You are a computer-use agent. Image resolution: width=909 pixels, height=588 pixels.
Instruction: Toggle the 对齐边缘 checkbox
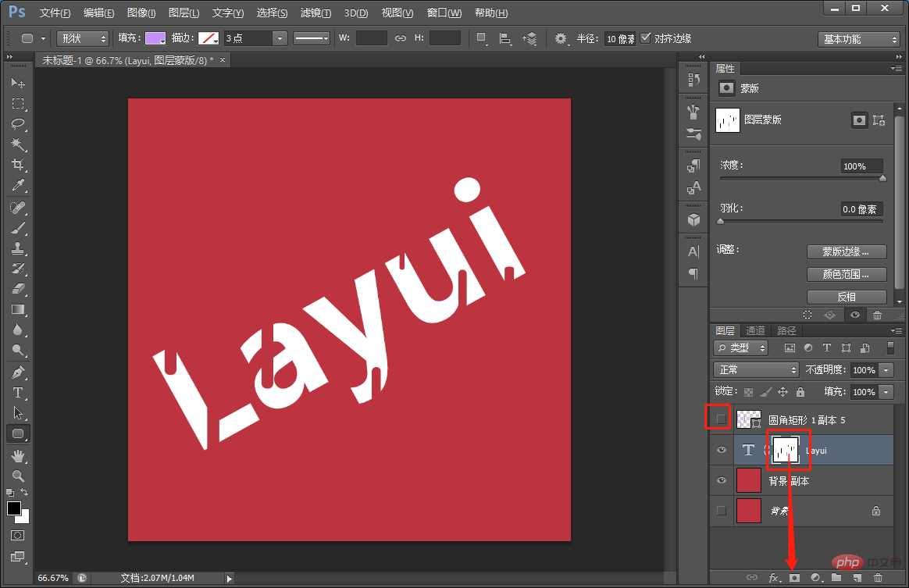coord(645,38)
